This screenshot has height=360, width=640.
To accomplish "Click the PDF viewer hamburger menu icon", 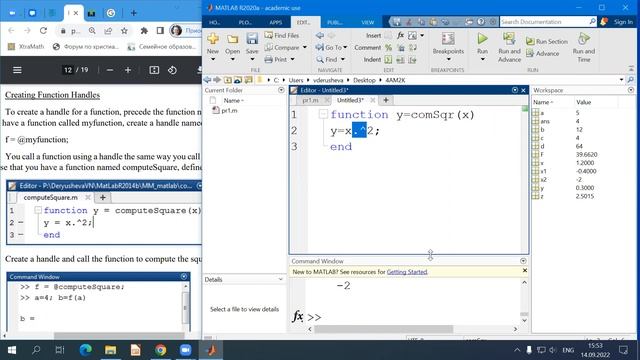I will 17,70.
